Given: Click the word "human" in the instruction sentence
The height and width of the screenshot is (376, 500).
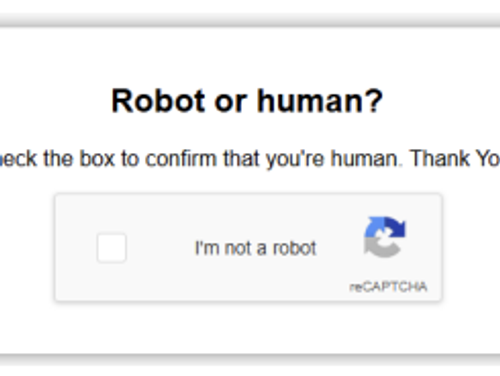Looking at the screenshot, I should (x=364, y=159).
